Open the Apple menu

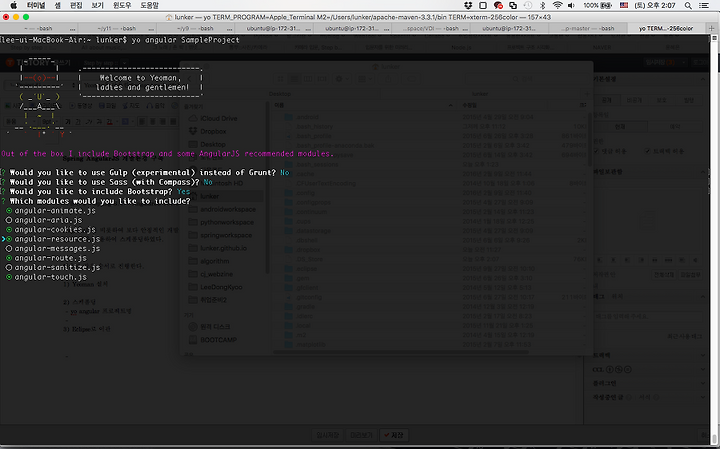pyautogui.click(x=13, y=5)
